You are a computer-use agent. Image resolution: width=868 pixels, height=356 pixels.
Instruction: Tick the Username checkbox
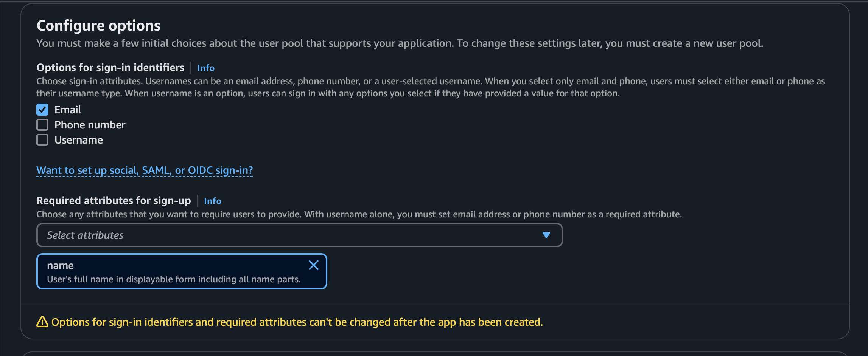click(x=42, y=140)
